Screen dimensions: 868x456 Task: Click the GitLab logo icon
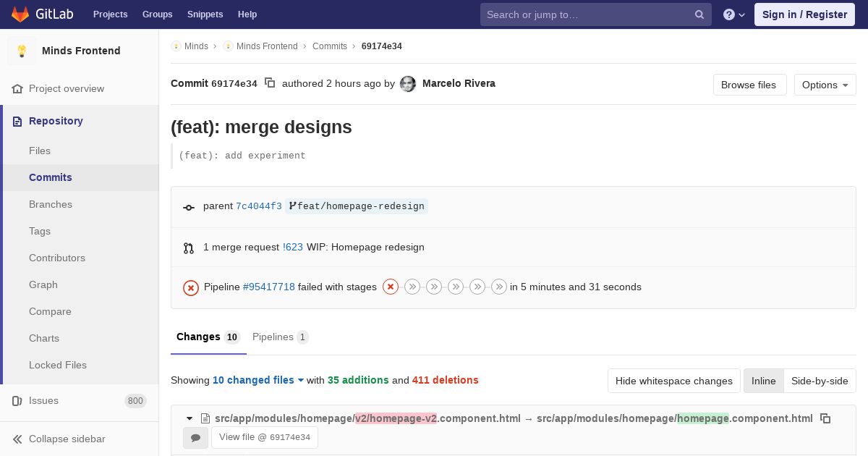click(x=20, y=14)
